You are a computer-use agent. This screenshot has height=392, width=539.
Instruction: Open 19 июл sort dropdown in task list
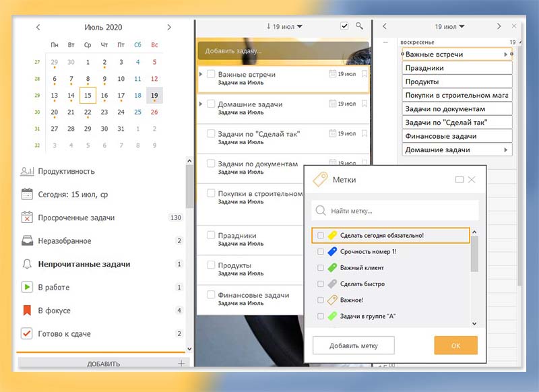click(x=284, y=26)
